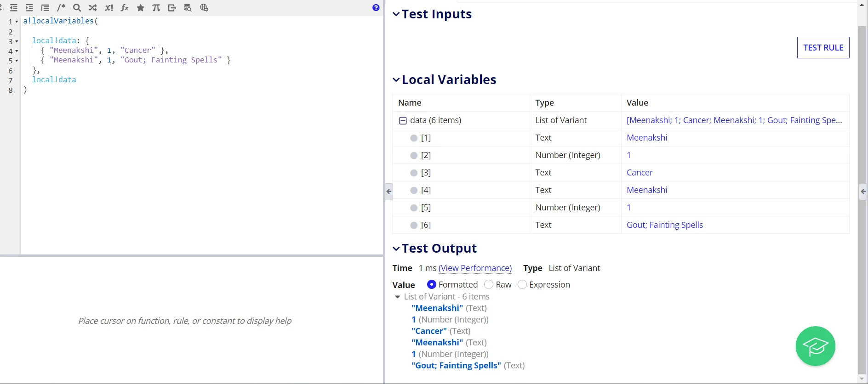Click List of Variant in the Type column

pyautogui.click(x=561, y=120)
